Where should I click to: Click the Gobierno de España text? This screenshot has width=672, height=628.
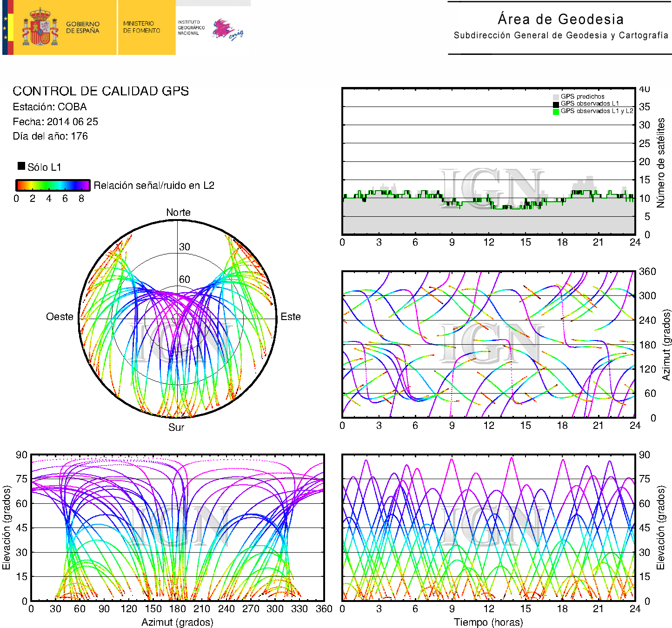(83, 27)
